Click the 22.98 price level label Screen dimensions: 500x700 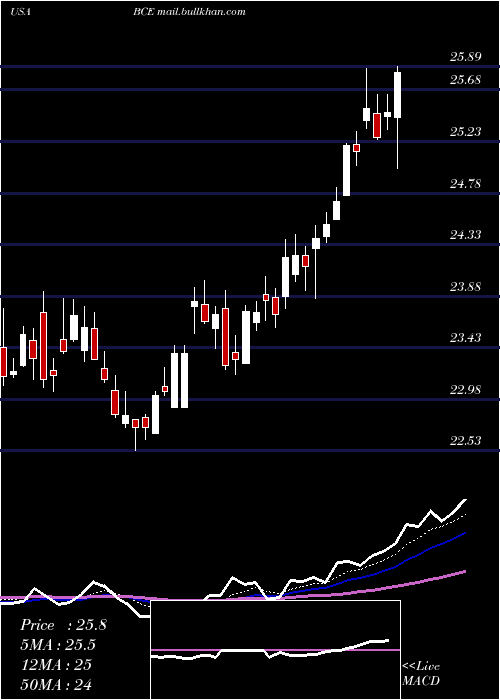point(465,390)
